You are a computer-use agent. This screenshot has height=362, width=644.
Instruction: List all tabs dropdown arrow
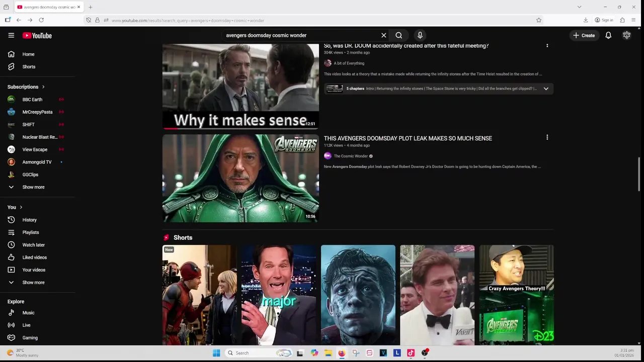pyautogui.click(x=579, y=7)
